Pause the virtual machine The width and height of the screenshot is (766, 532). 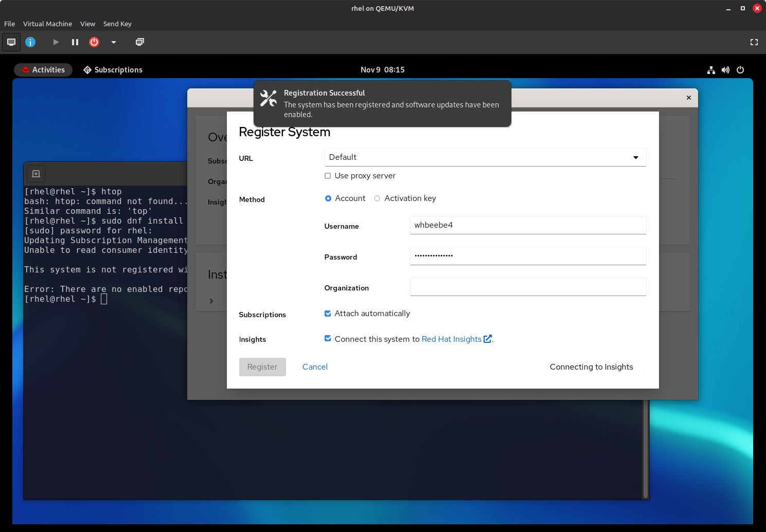pos(75,42)
